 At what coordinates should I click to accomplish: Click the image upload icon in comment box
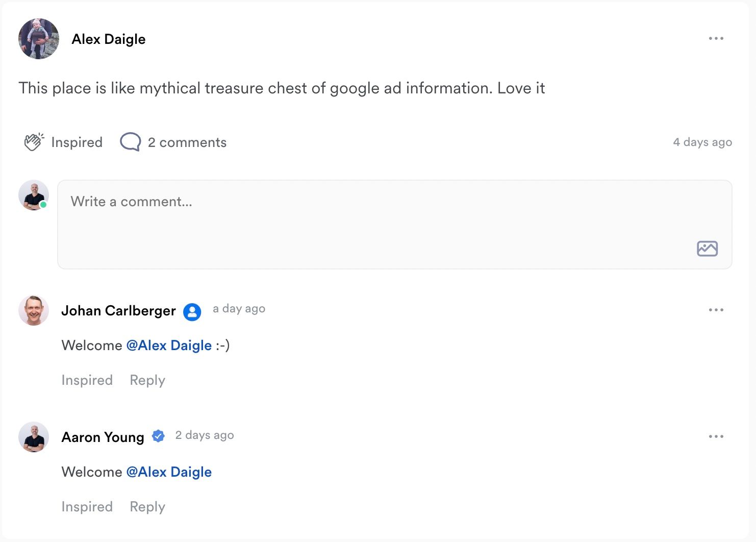(x=707, y=249)
